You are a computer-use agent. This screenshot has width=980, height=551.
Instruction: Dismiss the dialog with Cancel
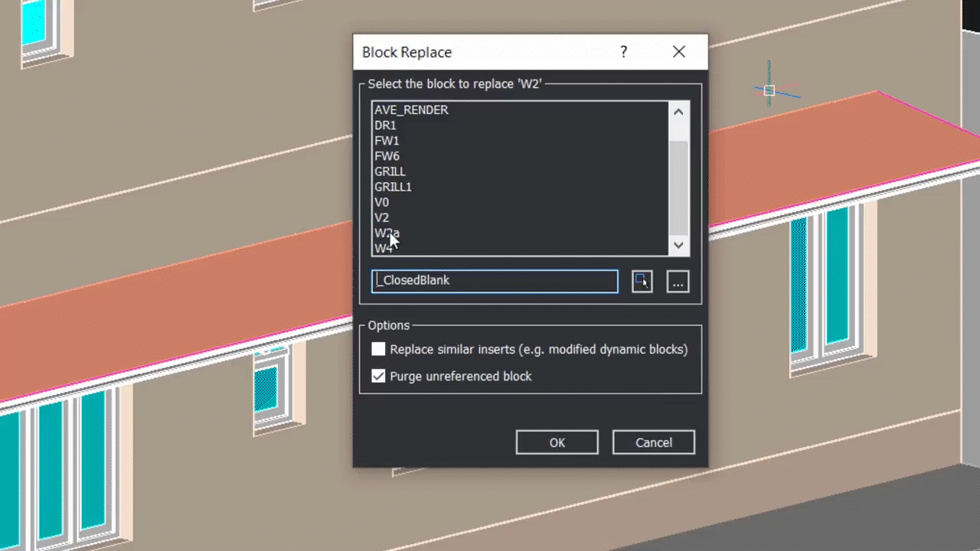point(653,442)
